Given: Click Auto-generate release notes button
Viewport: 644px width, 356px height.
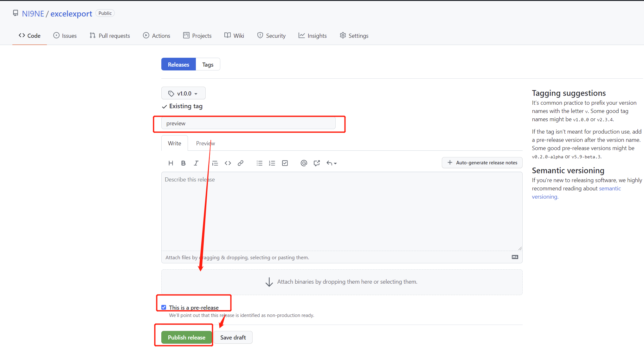Looking at the screenshot, I should pos(482,162).
